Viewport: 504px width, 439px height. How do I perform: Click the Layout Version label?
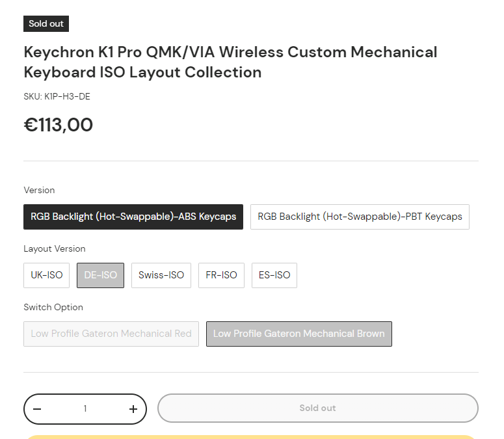(55, 248)
